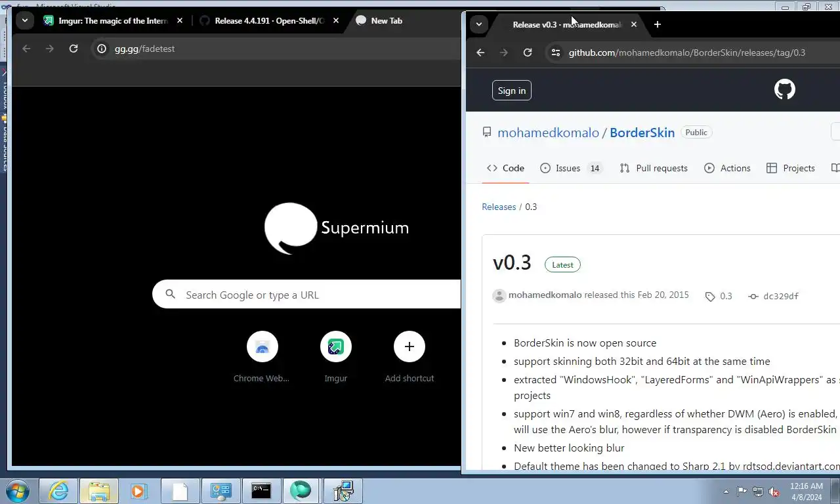Click the Latest label
This screenshot has height=504, width=840.
(562, 264)
